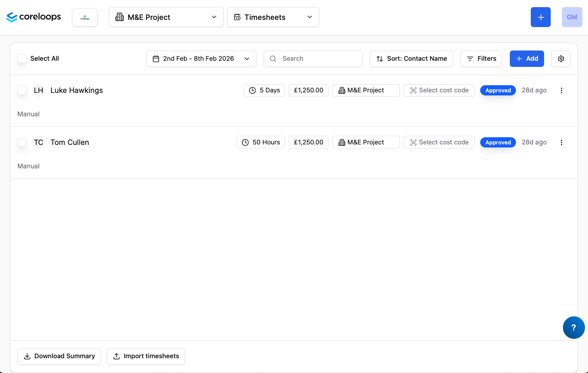Click the blue plus button in header
588x373 pixels.
coord(540,17)
